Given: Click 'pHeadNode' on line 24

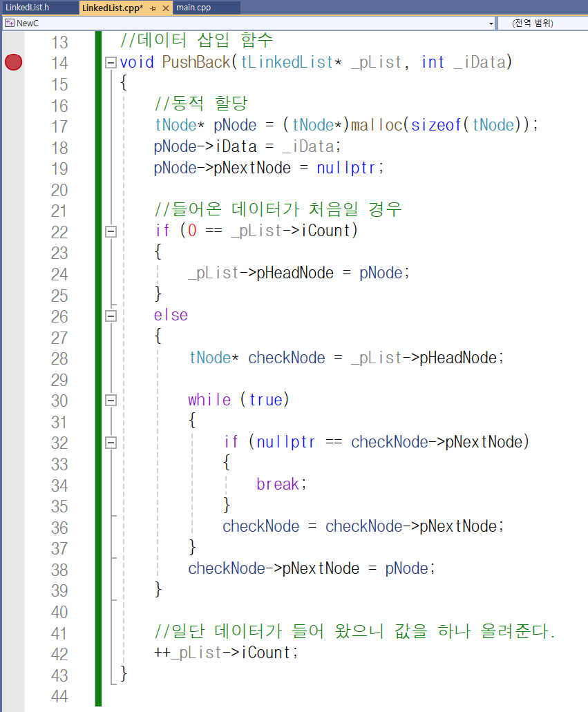Looking at the screenshot, I should point(295,273).
